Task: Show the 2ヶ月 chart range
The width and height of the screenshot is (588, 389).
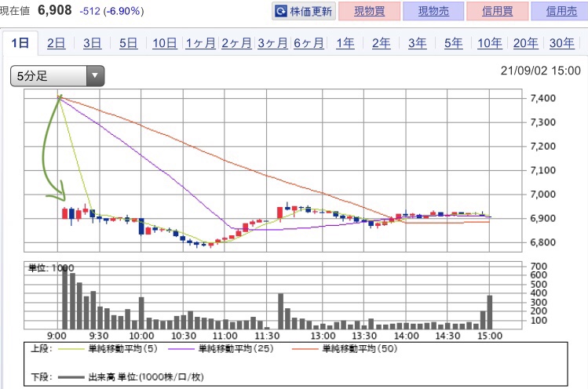Action: (236, 43)
